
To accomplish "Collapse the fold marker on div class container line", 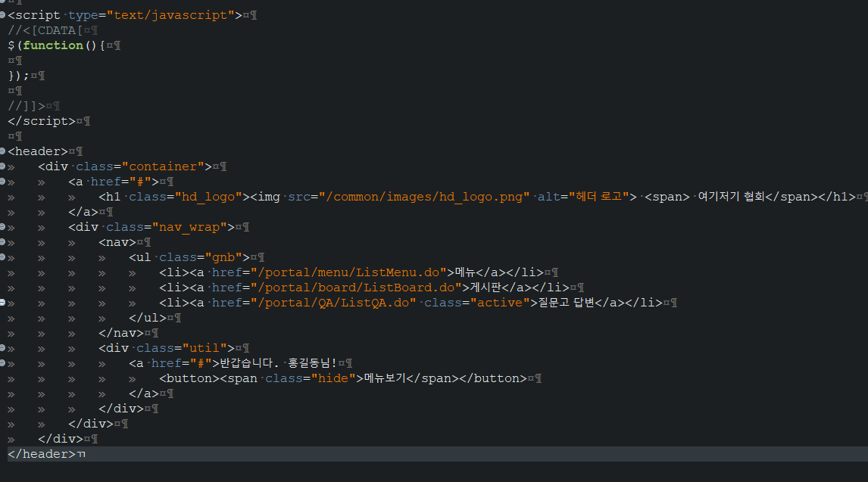I will click(x=2, y=166).
